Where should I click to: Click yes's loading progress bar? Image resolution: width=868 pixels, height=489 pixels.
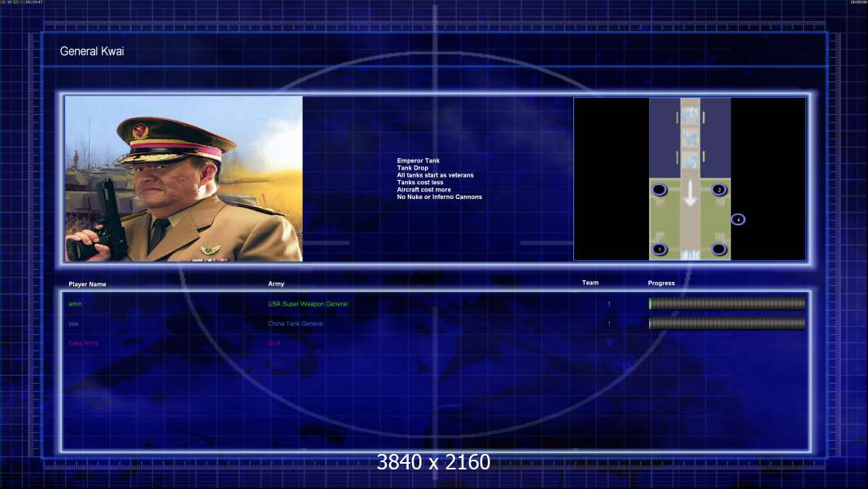[x=727, y=324]
